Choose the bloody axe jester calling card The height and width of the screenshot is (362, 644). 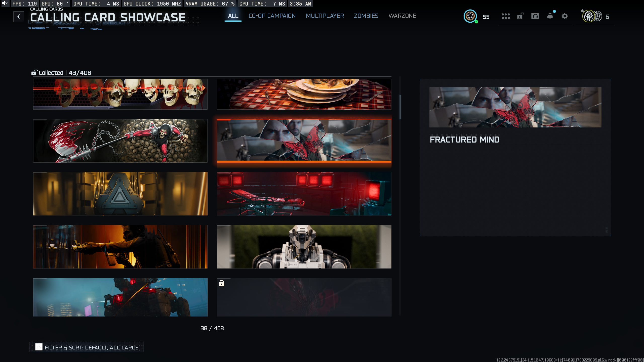[x=120, y=141]
